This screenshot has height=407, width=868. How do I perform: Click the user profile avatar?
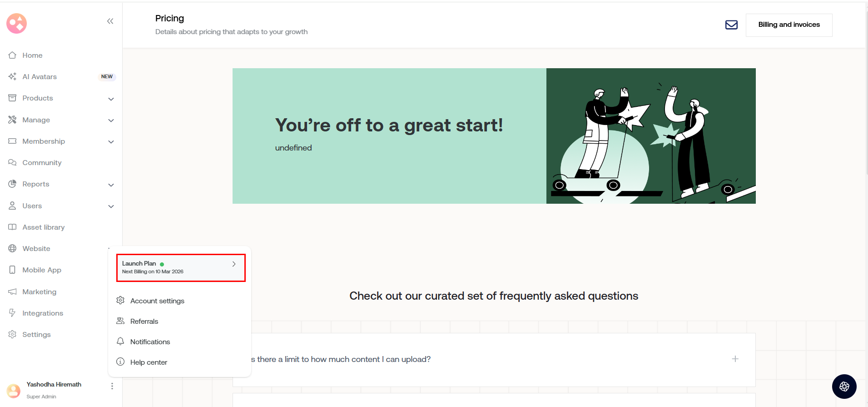point(14,390)
